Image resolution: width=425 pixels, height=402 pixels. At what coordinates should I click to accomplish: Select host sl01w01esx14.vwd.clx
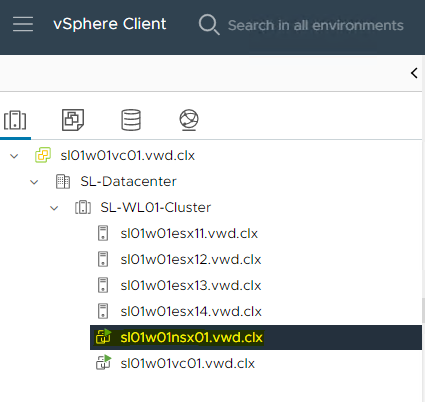point(191,312)
